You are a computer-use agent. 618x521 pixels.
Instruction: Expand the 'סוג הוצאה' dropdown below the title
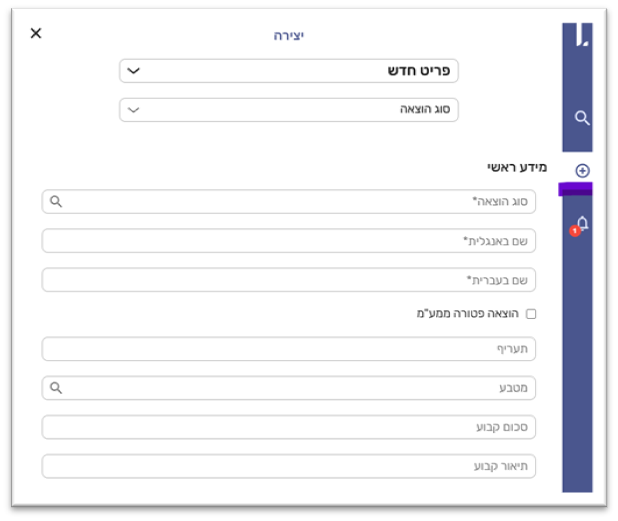click(x=288, y=110)
